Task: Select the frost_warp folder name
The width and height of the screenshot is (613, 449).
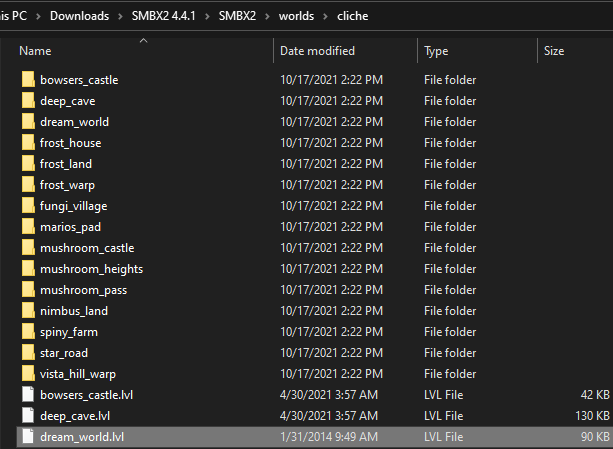Action: pyautogui.click(x=67, y=185)
